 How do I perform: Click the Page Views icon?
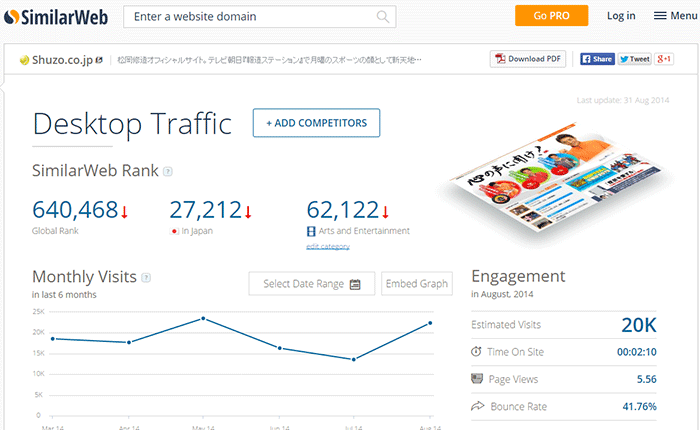coord(477,379)
